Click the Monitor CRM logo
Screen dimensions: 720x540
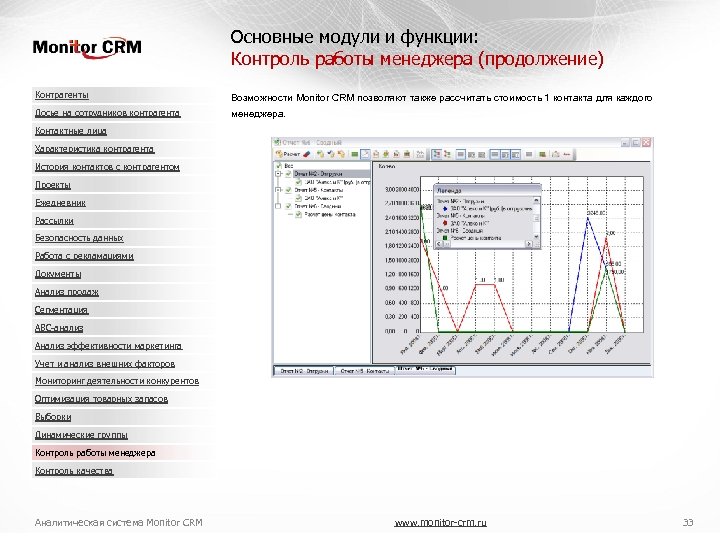click(x=87, y=48)
